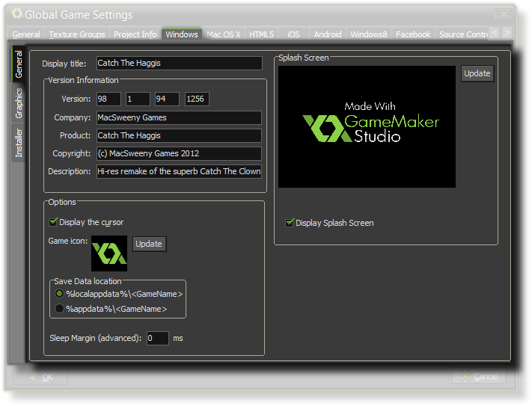Disable the Display Splash Screen checkbox

[290, 223]
